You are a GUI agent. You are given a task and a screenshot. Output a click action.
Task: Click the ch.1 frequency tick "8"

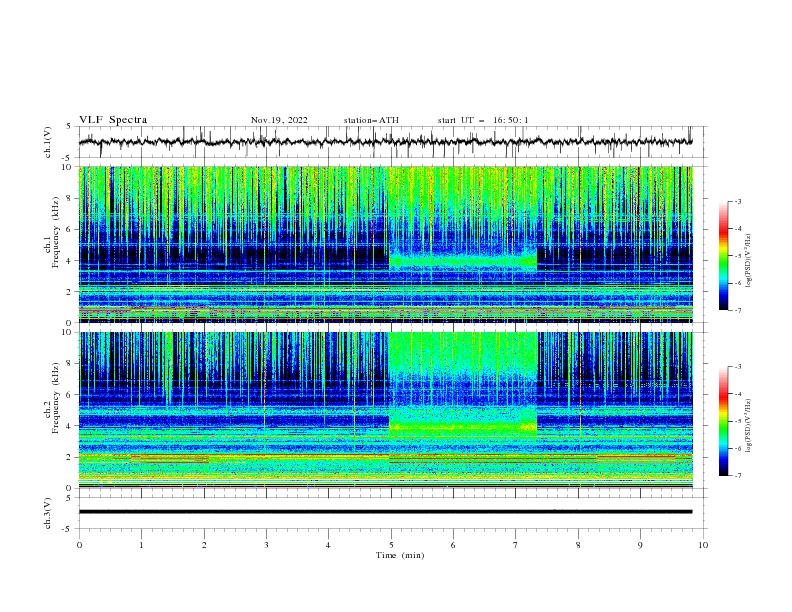[71, 198]
